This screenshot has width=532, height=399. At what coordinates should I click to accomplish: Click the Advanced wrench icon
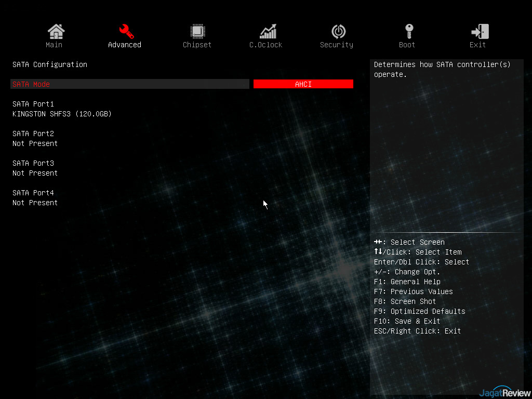126,32
